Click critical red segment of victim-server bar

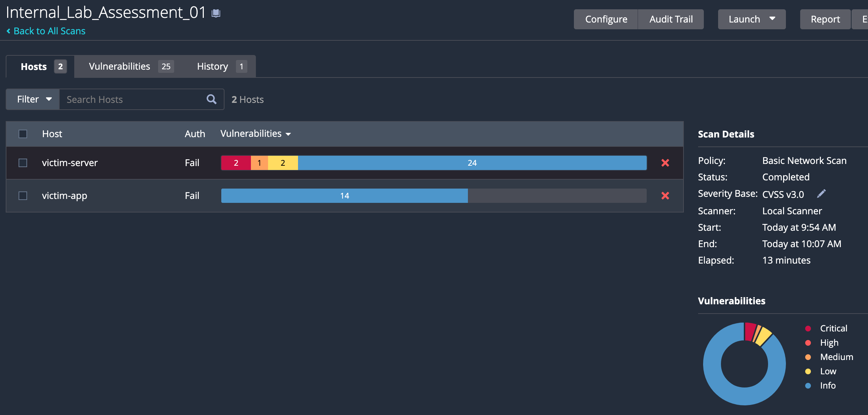[x=236, y=163]
